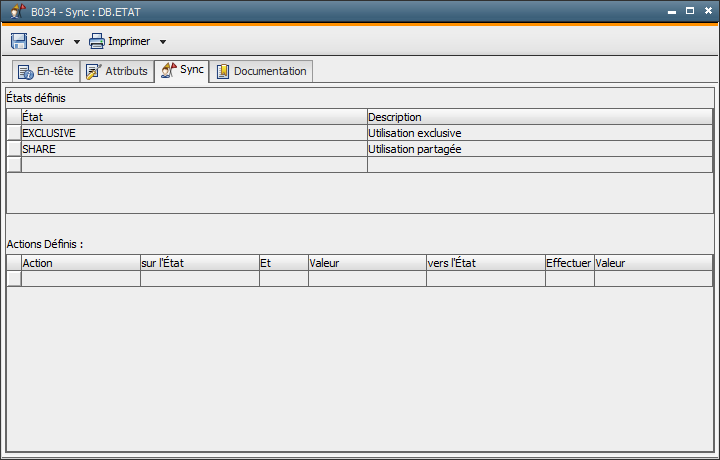
Task: Click the Attributs tab pencil icon
Action: click(x=94, y=71)
